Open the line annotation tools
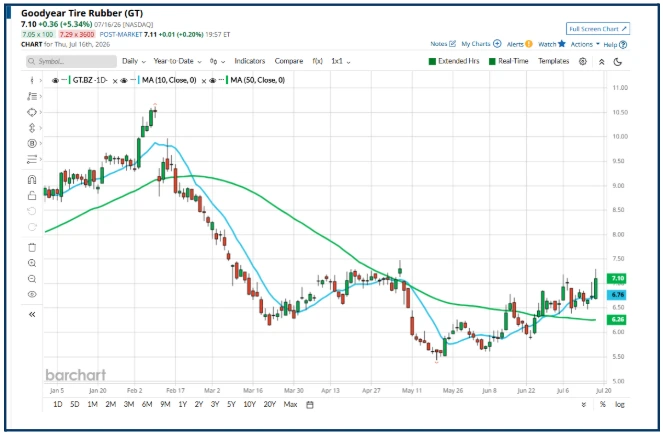This screenshot has width=663, height=434. click(32, 96)
